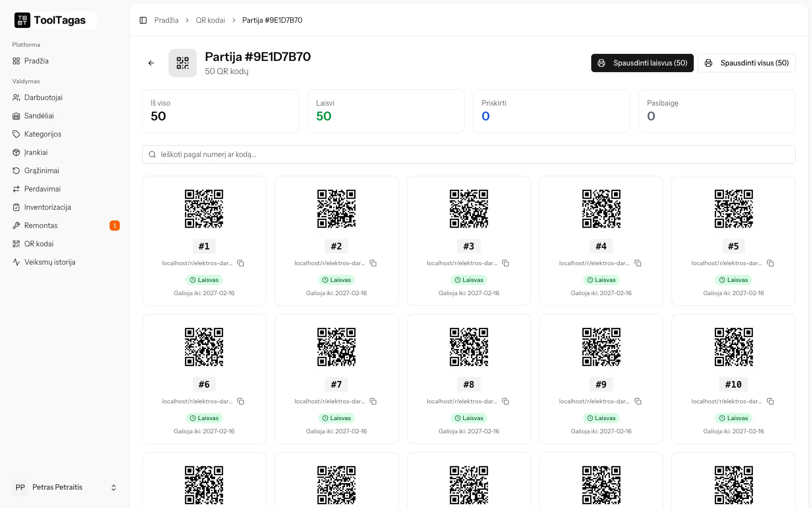Open Darbuotojai section

[65, 98]
